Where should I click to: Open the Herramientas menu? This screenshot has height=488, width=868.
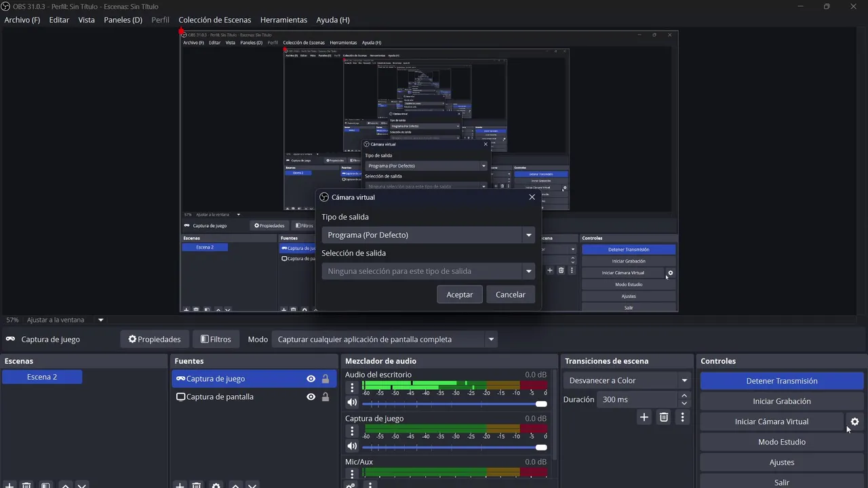point(283,20)
